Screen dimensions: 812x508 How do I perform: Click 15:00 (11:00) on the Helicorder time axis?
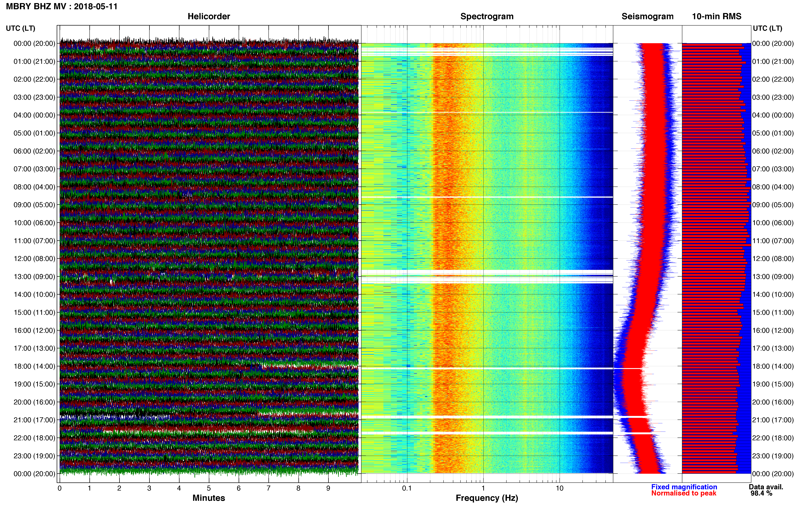point(34,312)
